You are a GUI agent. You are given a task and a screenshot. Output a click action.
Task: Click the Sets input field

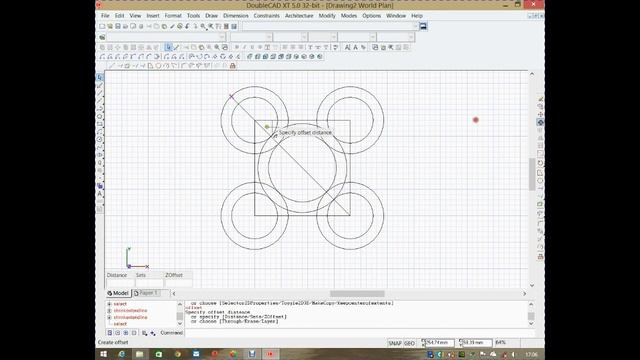pyautogui.click(x=149, y=283)
